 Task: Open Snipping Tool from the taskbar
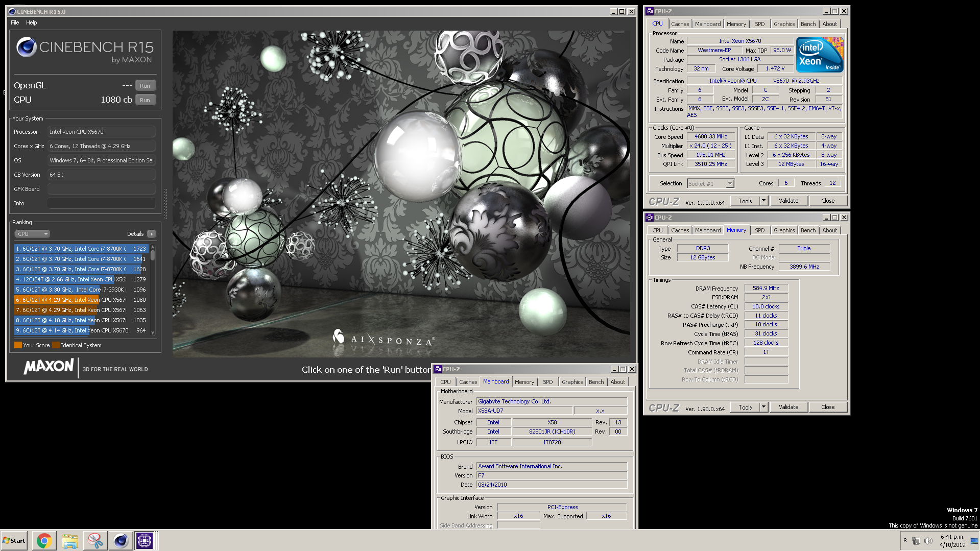(x=95, y=540)
